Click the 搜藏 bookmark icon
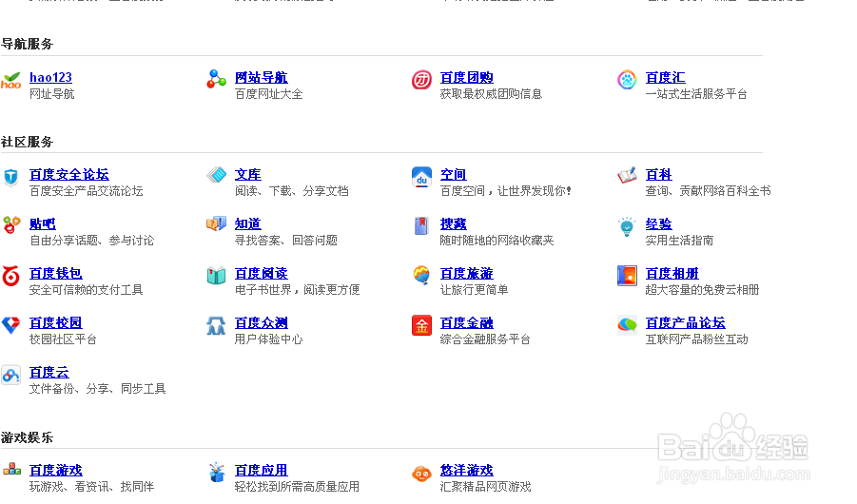Screen dimensions: 857x504 [421, 225]
